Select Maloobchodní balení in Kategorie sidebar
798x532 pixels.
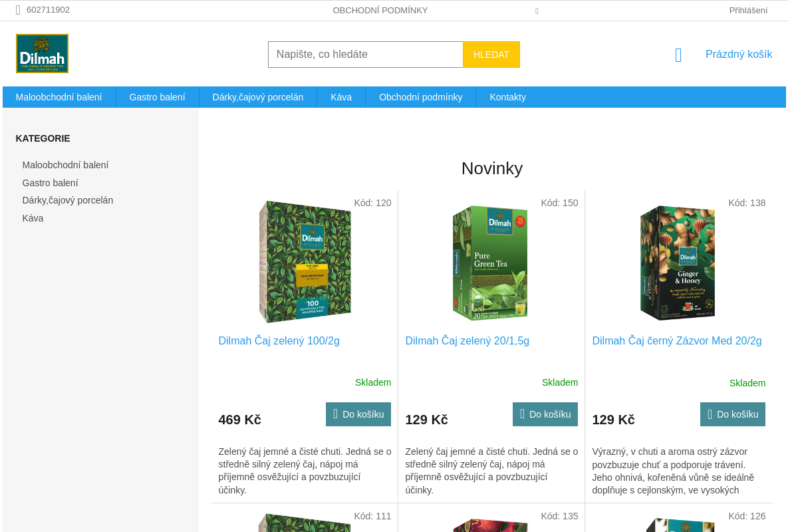66,165
